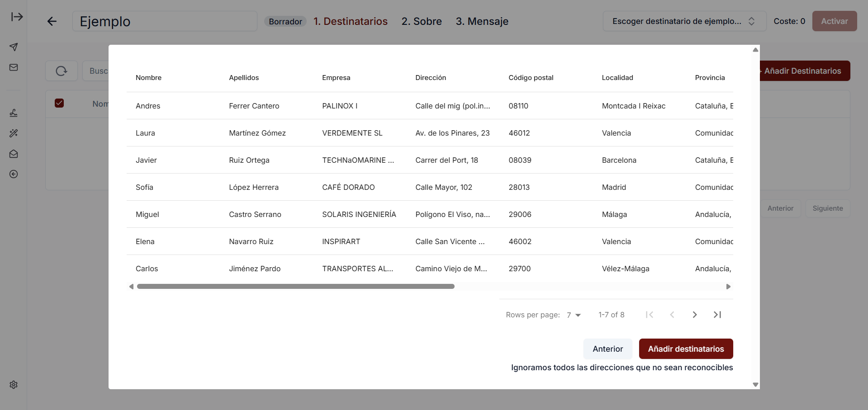Click the refresh icon near Buscar
Image resolution: width=868 pixels, height=410 pixels.
pyautogui.click(x=61, y=71)
